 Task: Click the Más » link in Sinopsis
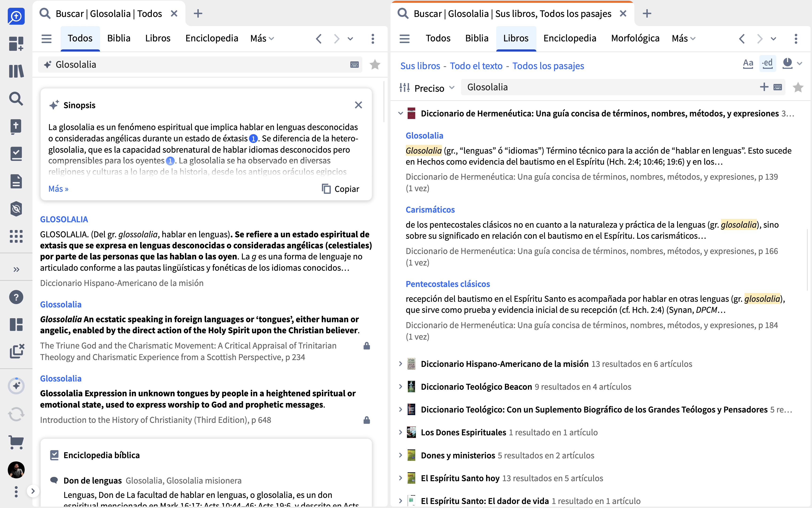click(58, 189)
